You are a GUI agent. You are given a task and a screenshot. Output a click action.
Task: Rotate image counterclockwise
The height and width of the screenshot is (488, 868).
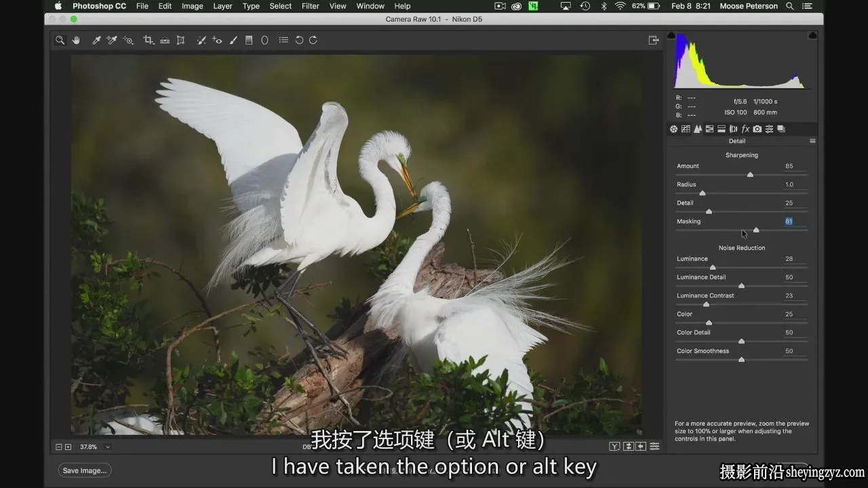pyautogui.click(x=299, y=40)
